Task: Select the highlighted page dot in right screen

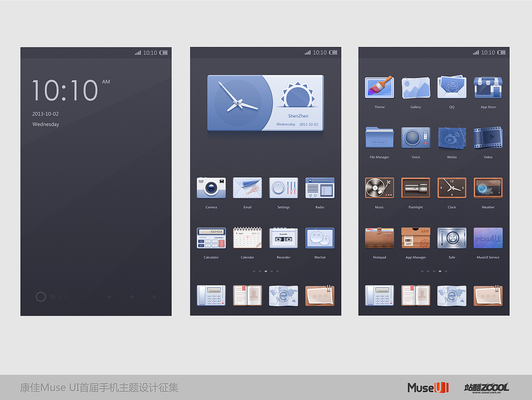Action: (440, 271)
